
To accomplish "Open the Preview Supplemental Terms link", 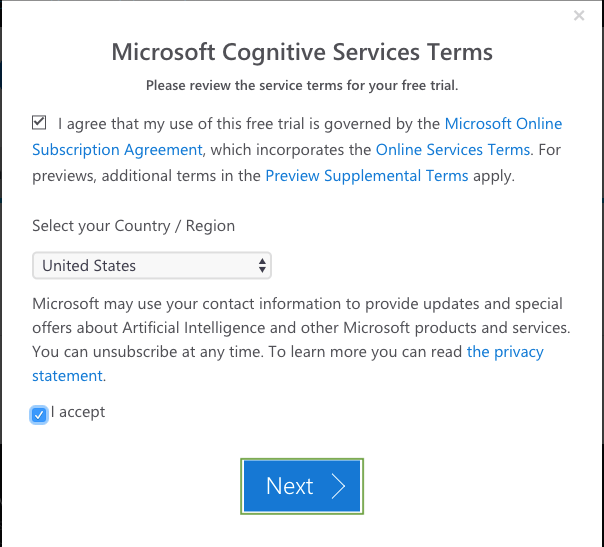I will 367,176.
